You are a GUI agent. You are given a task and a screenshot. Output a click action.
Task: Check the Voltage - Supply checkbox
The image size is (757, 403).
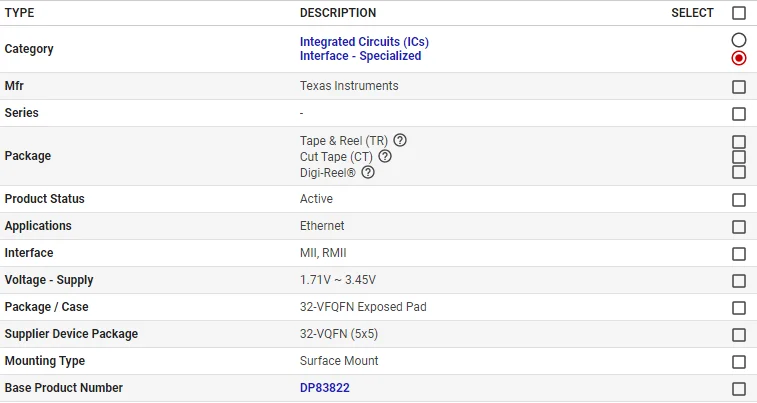pos(739,281)
